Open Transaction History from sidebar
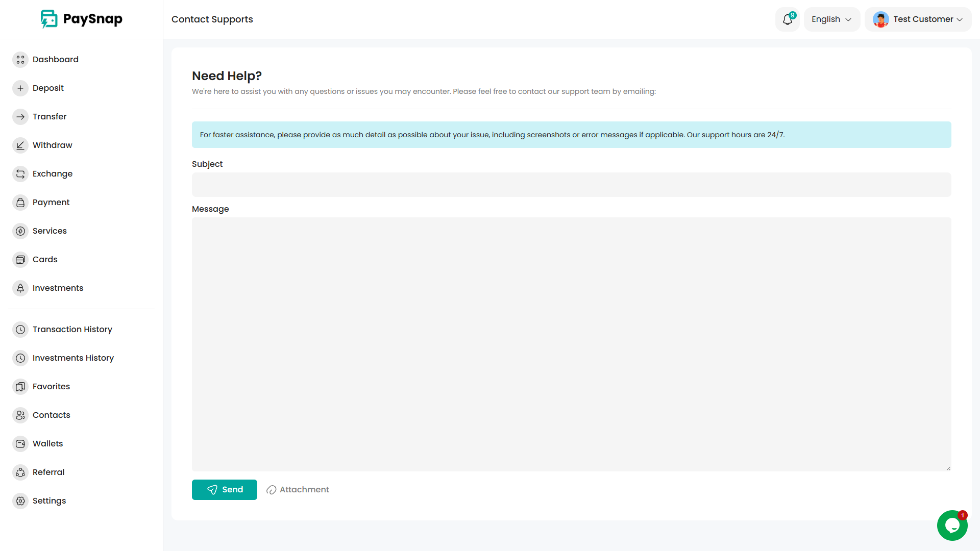The height and width of the screenshot is (551, 980). [72, 329]
